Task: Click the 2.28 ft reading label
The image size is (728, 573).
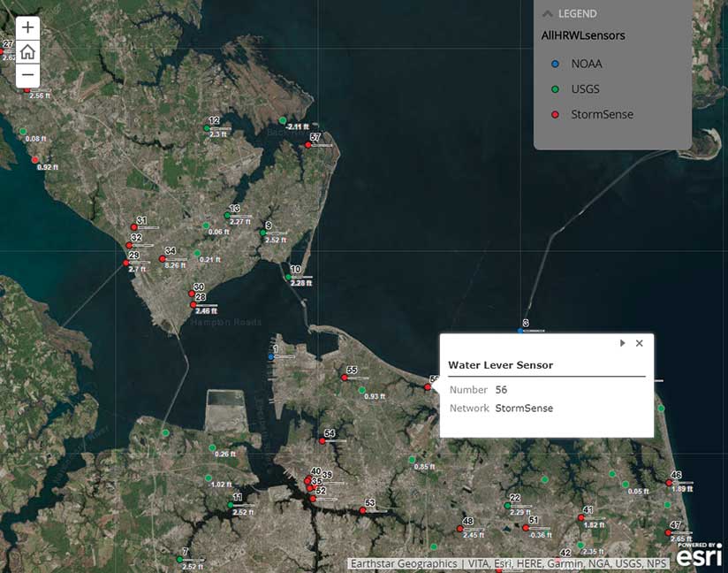Action: click(301, 283)
